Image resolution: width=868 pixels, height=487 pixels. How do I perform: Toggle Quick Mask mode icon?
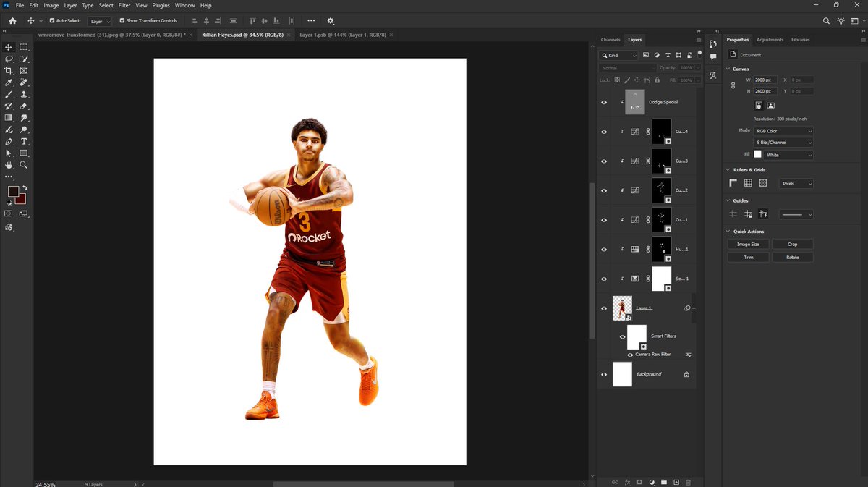tap(9, 213)
